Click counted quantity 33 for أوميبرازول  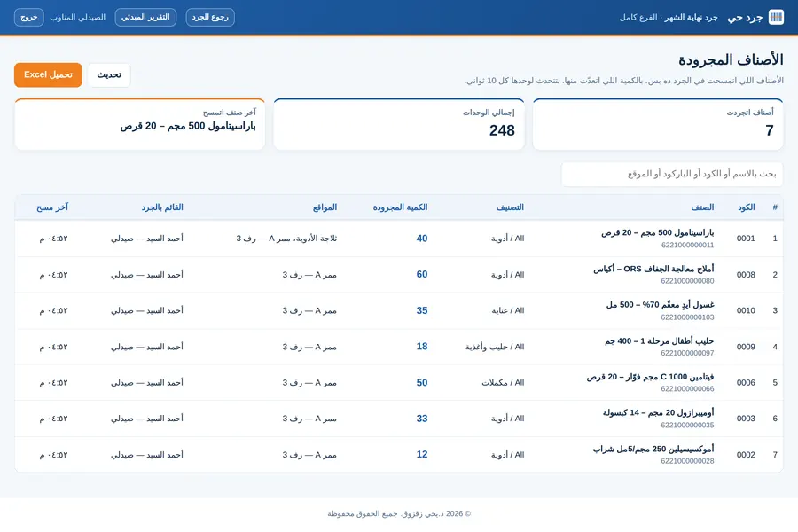(x=422, y=419)
